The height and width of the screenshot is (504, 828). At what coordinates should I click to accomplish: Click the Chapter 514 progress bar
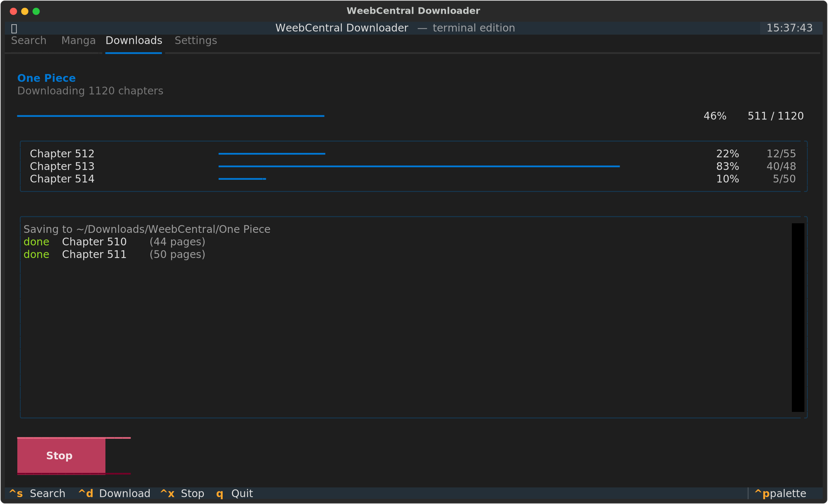[x=242, y=179]
